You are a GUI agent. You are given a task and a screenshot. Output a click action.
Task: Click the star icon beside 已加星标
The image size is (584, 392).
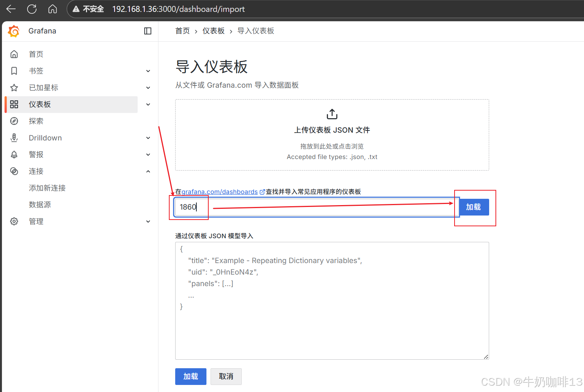14,88
